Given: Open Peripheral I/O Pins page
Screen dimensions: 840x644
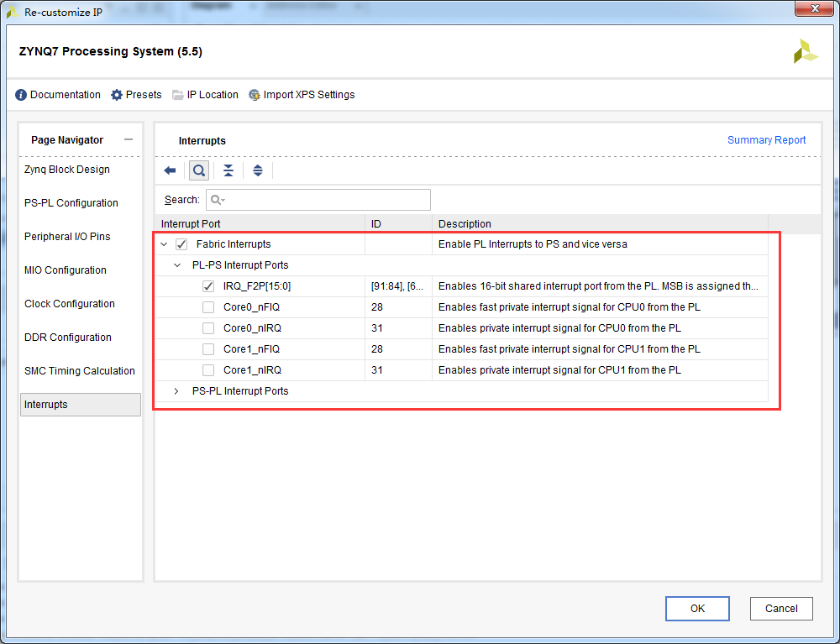Looking at the screenshot, I should 67,237.
